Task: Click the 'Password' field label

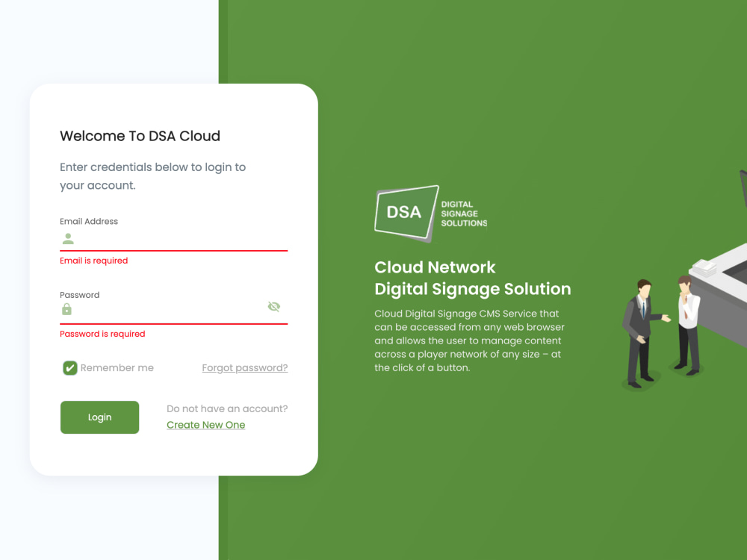Action: (x=80, y=295)
